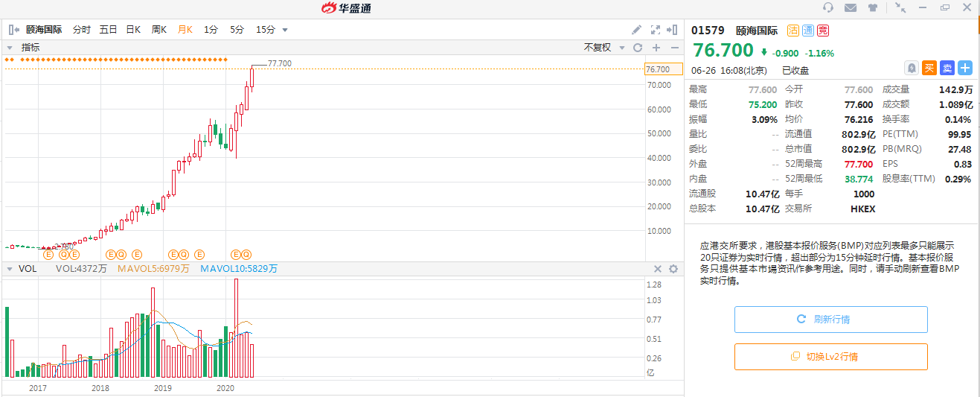980x397 pixels.
Task: Click the shrink window arrows icon
Action: tap(900, 7)
